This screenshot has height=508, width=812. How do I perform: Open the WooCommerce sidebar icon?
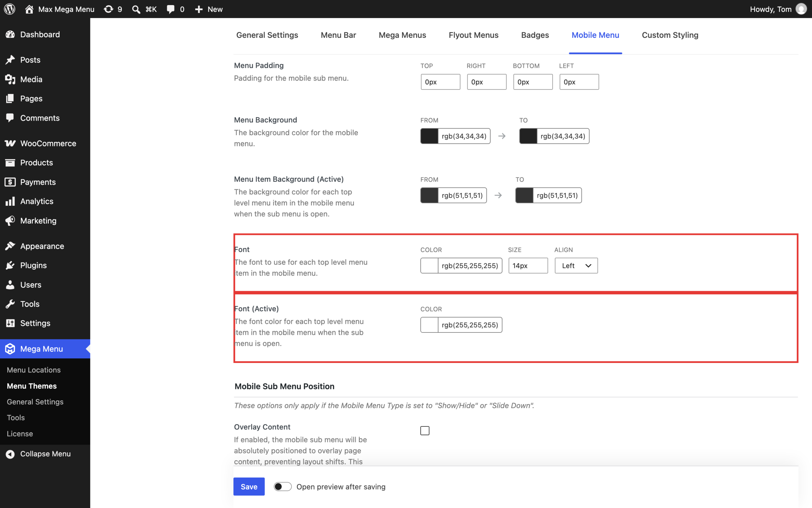coord(10,143)
